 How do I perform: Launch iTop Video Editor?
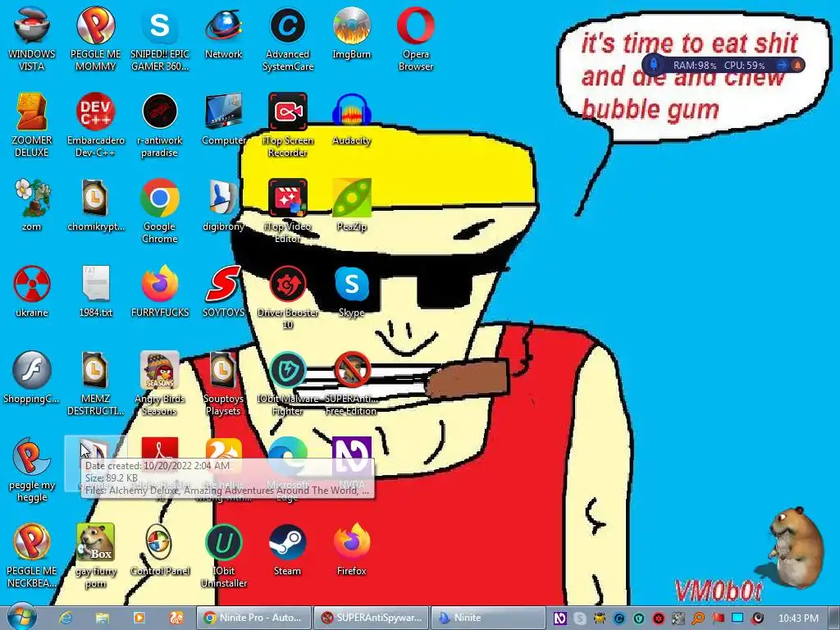pyautogui.click(x=288, y=211)
